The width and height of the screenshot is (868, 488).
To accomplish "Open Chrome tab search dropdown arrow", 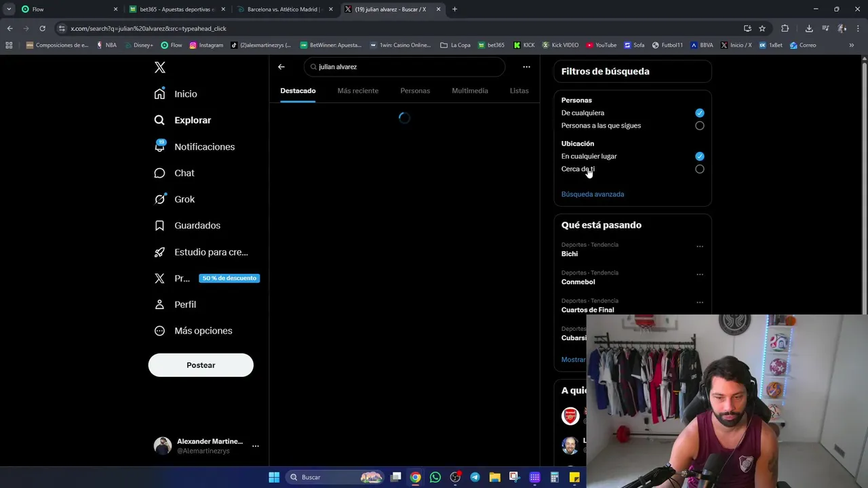I will [9, 9].
